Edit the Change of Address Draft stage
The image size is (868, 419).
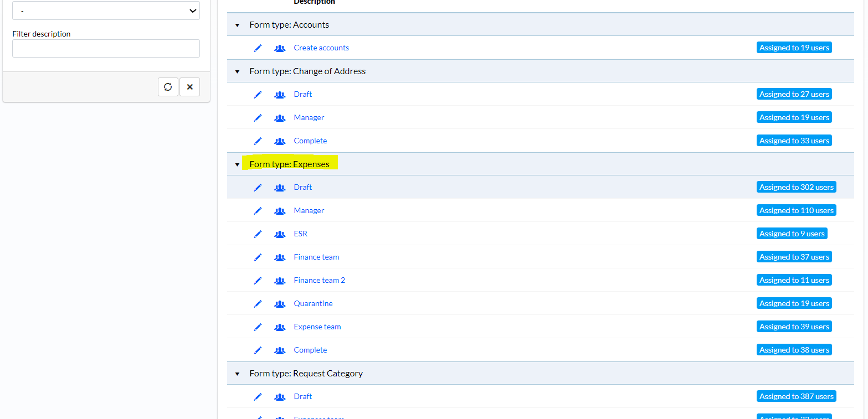[x=258, y=95]
